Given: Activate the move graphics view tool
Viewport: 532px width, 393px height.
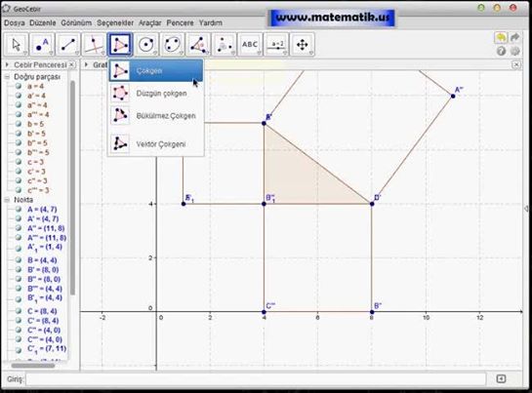Looking at the screenshot, I should pyautogui.click(x=303, y=45).
